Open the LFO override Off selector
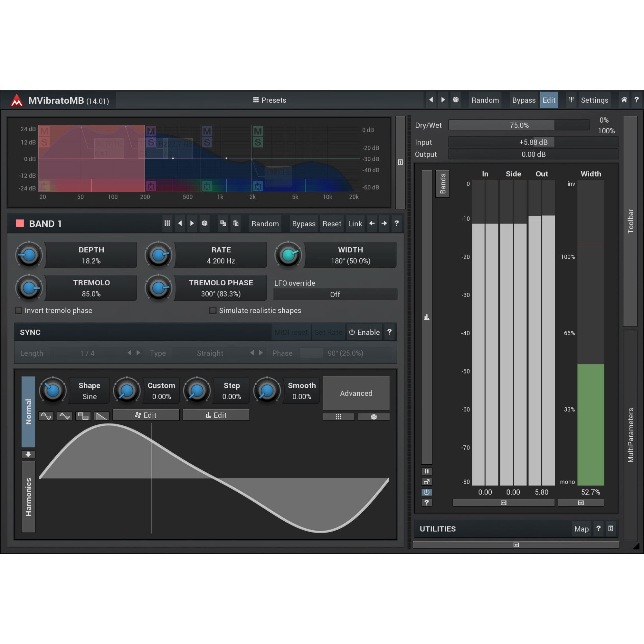 tap(335, 294)
